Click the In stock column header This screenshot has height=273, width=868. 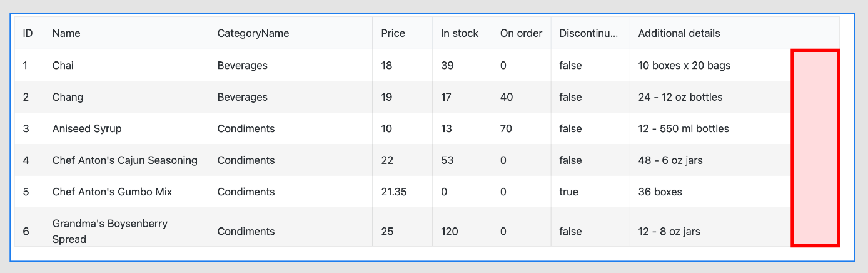459,33
